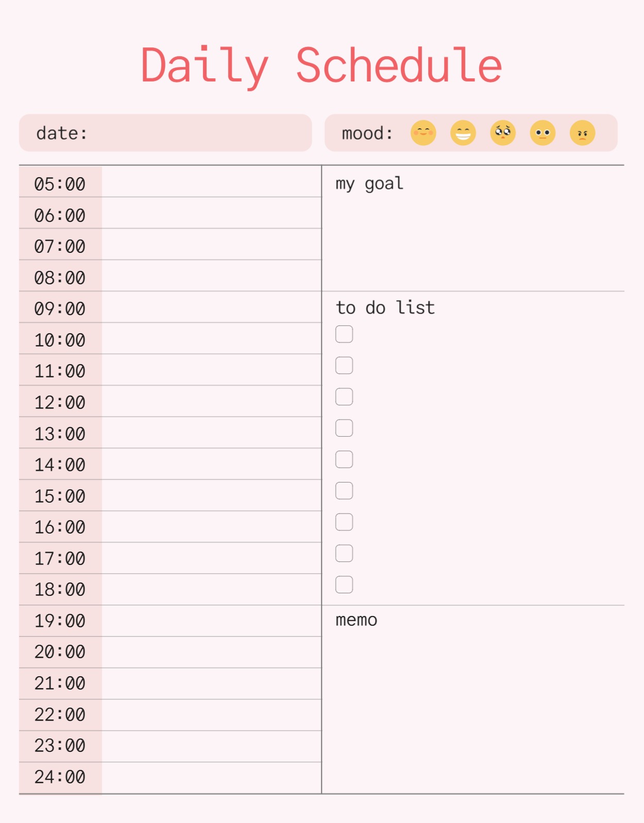
Task: Check the first to-do list checkbox
Action: [344, 334]
